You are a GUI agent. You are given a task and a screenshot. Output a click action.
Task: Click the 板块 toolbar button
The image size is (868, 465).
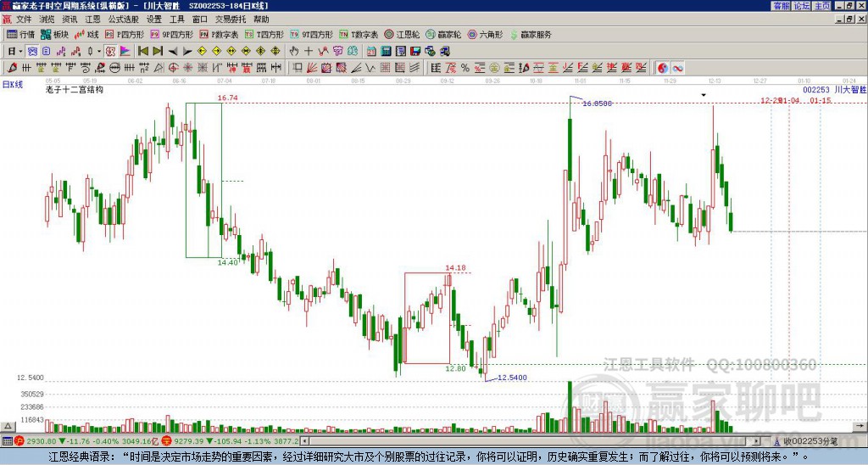[x=55, y=35]
